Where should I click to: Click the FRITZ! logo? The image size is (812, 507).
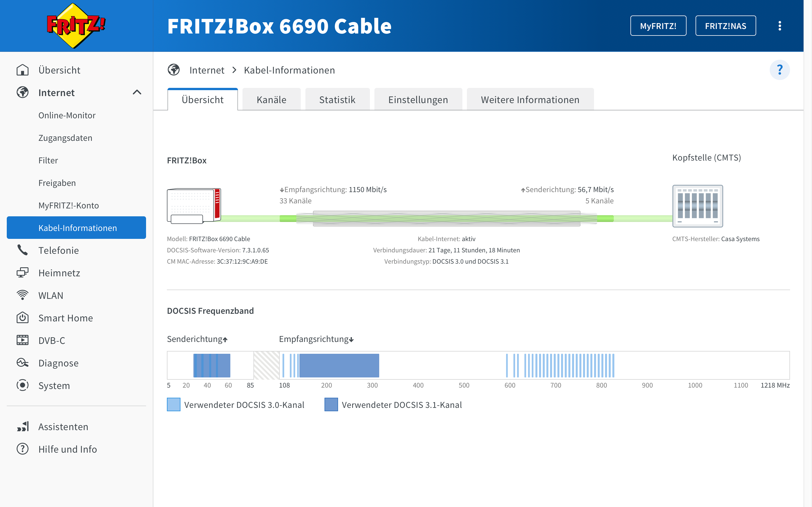coord(76,26)
